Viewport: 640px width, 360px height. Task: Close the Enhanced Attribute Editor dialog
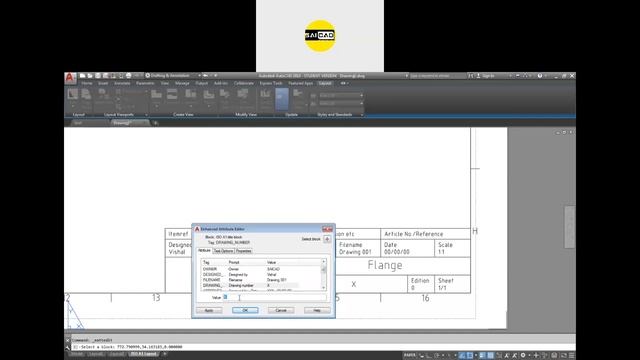coord(327,229)
